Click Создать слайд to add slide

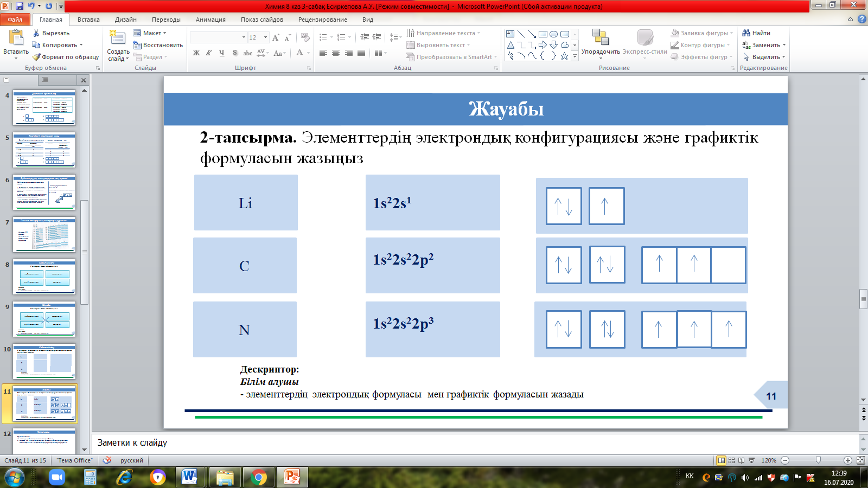[x=118, y=46]
